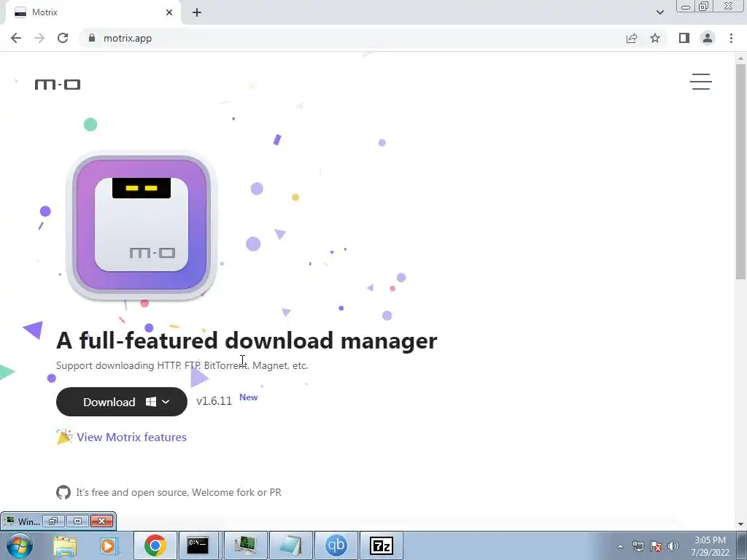Open 7-Zip from taskbar

point(381,545)
